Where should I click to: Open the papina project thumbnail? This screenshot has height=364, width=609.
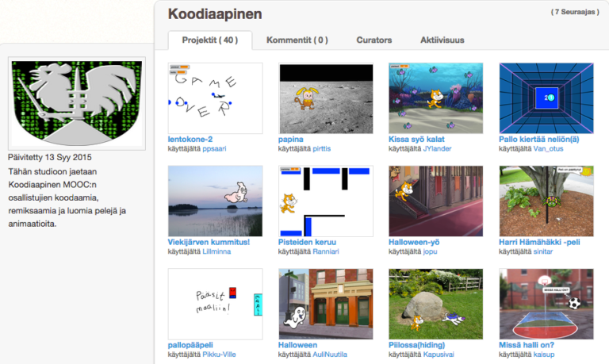pyautogui.click(x=325, y=98)
